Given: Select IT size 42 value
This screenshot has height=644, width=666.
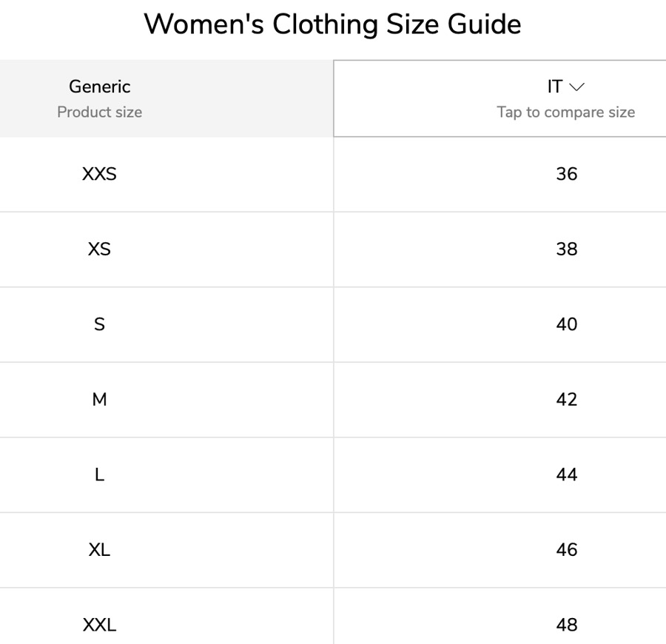Looking at the screenshot, I should tap(566, 400).
